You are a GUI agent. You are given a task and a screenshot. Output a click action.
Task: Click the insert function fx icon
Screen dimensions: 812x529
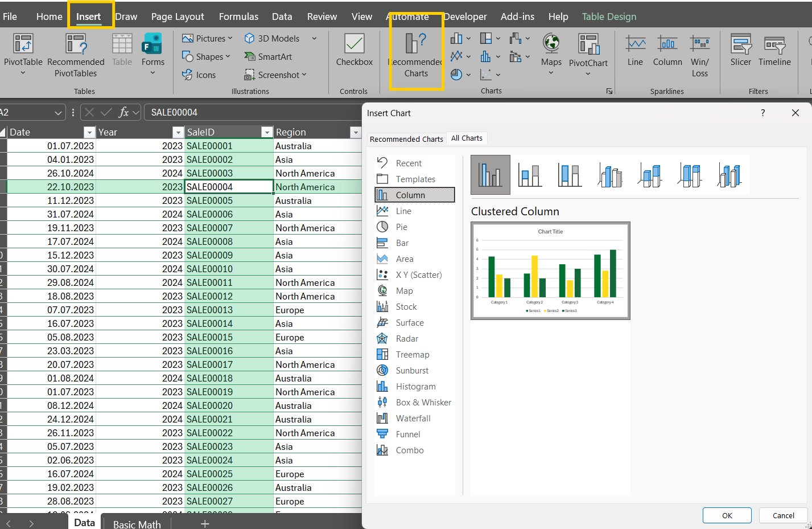point(123,112)
